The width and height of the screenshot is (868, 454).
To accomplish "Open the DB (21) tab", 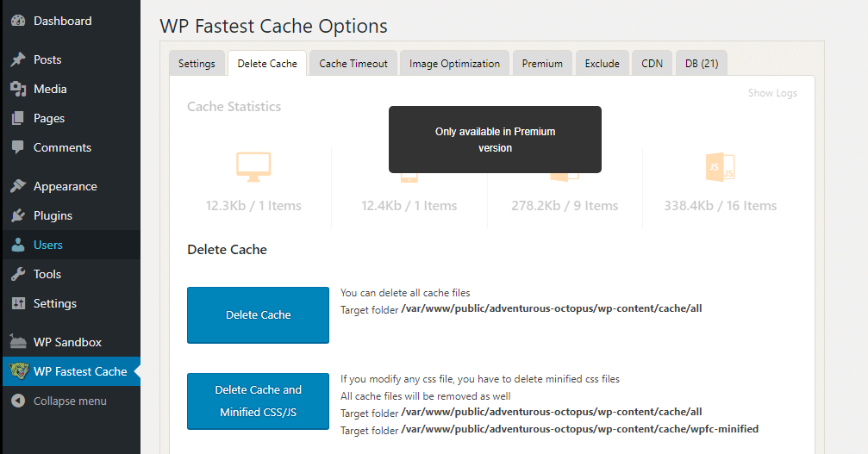I will 702,63.
